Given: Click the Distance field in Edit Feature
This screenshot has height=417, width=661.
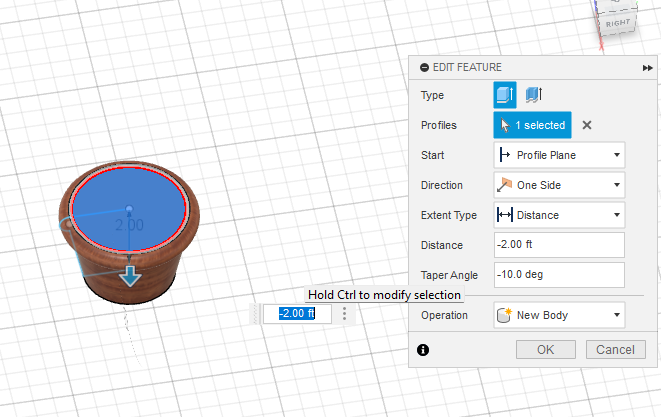Looking at the screenshot, I should tap(559, 245).
